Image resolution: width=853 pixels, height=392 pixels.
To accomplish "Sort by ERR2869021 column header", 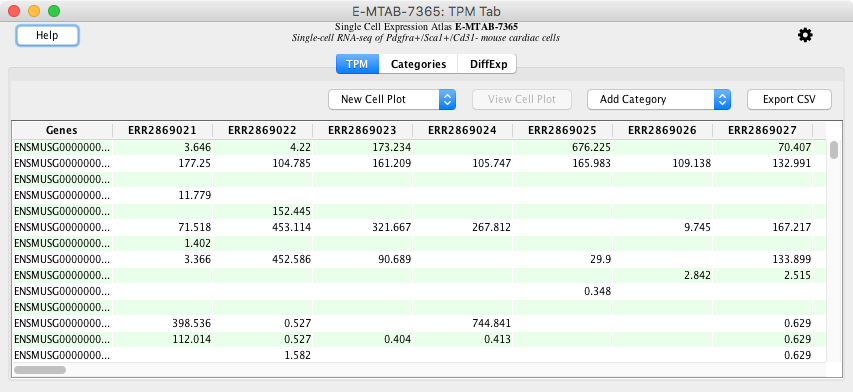I will (162, 130).
